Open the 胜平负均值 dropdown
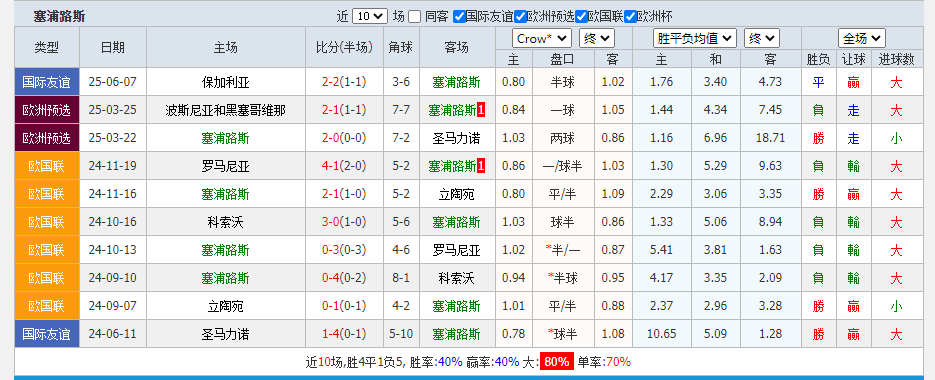Screen dimensions: 935x380 tap(695, 39)
